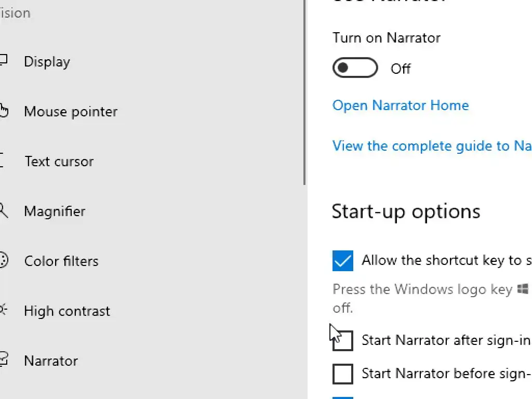Click the Text cursor icon in sidebar
This screenshot has width=532, height=399.
point(2,161)
